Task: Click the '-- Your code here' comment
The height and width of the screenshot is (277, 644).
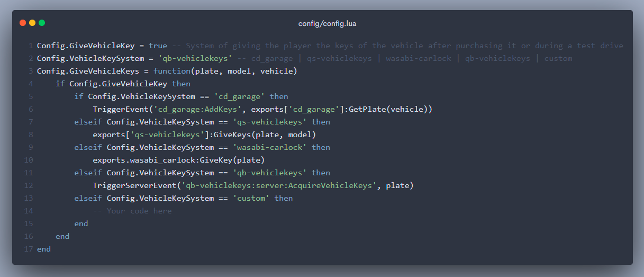Action: click(132, 211)
